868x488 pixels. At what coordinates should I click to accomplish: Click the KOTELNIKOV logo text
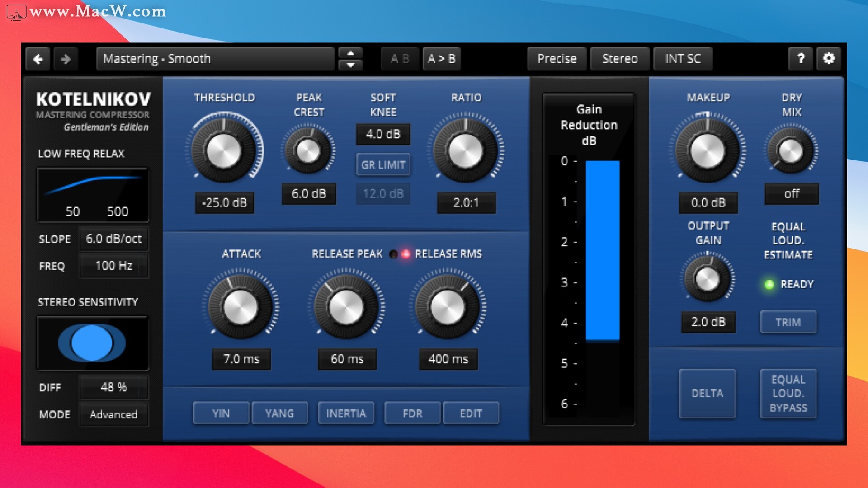tap(94, 99)
